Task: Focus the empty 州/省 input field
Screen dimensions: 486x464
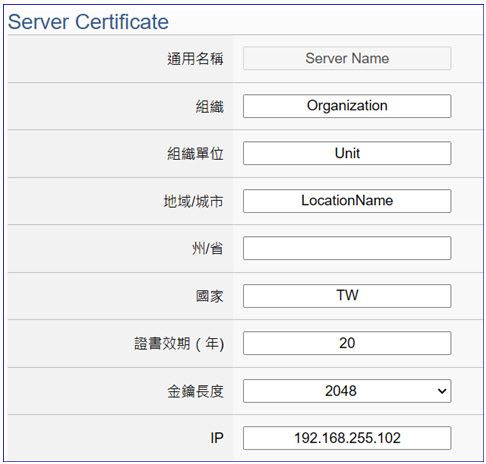Action: pyautogui.click(x=347, y=248)
